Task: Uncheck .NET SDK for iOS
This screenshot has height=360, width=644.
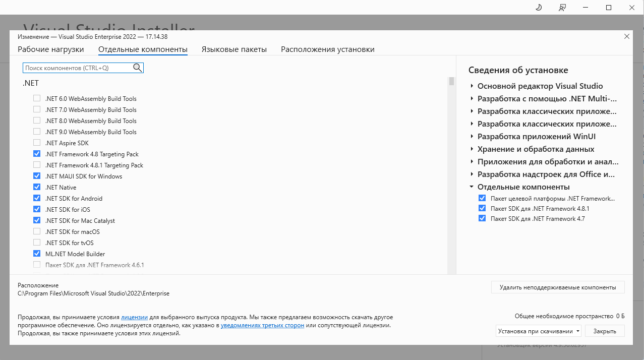Action: [37, 210]
